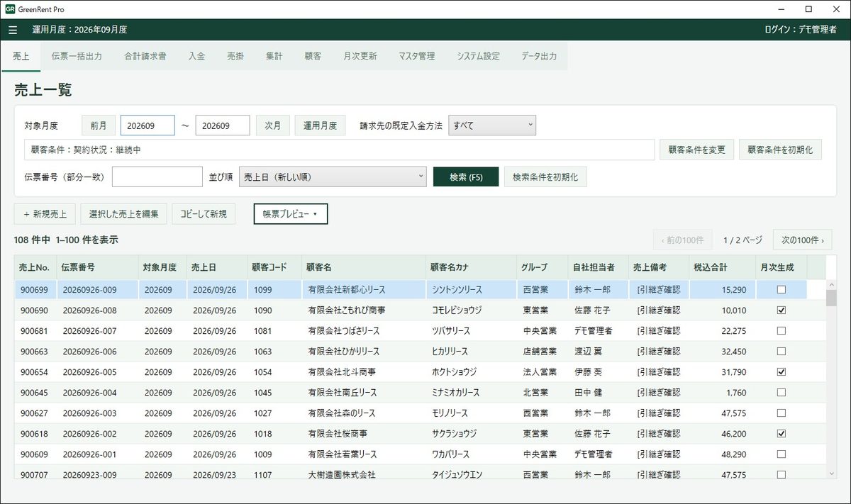The image size is (851, 504).
Task: Uncheck 月次生成 for row 900654
Action: click(x=782, y=371)
